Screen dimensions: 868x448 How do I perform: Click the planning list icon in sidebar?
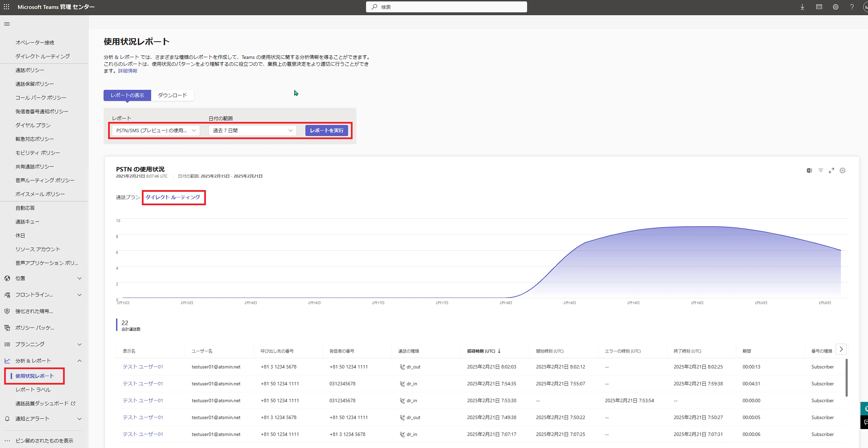tap(7, 344)
